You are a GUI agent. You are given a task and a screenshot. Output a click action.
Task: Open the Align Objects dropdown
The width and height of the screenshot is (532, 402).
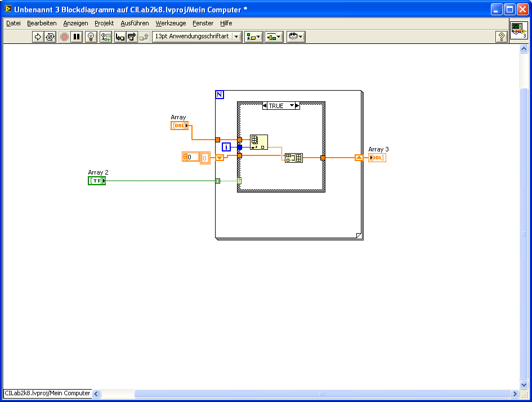click(253, 37)
